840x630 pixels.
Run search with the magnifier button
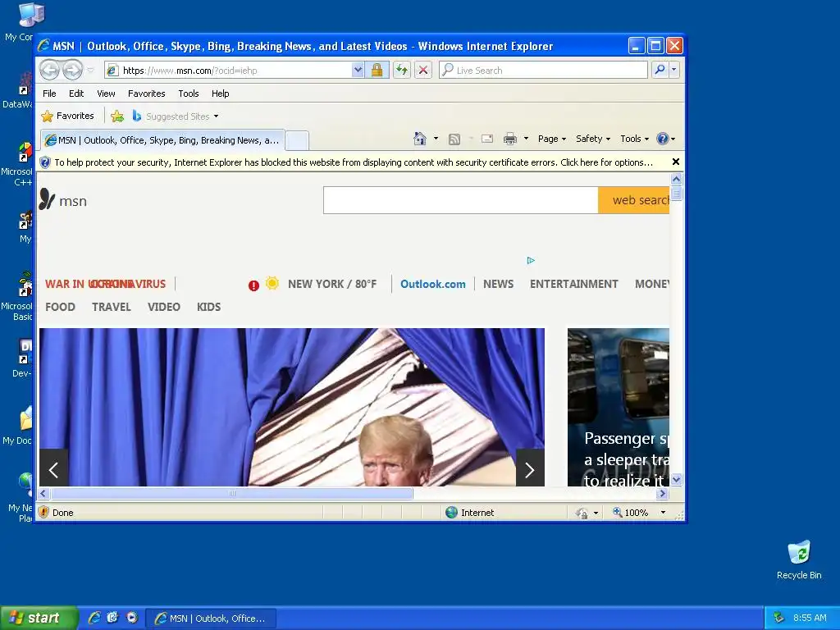660,70
